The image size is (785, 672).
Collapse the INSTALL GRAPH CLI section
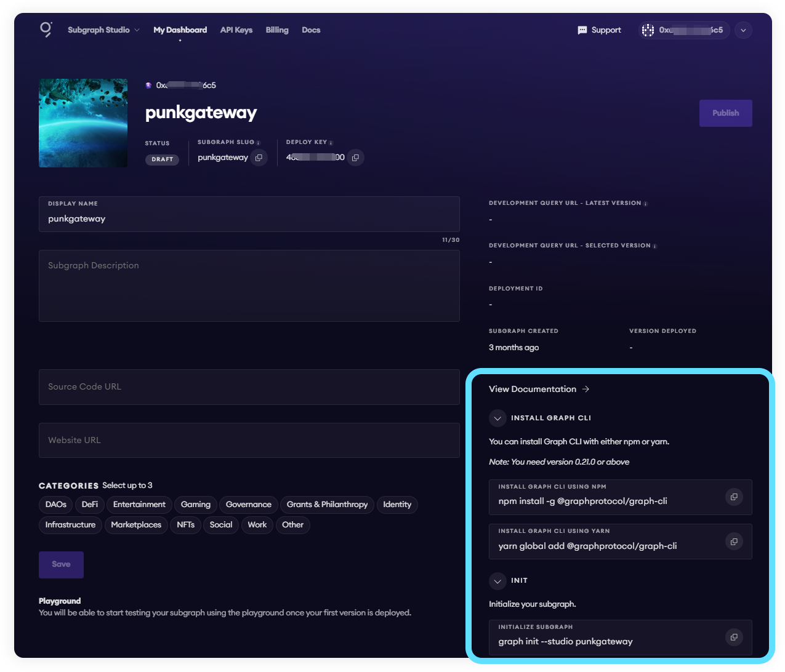coord(497,418)
